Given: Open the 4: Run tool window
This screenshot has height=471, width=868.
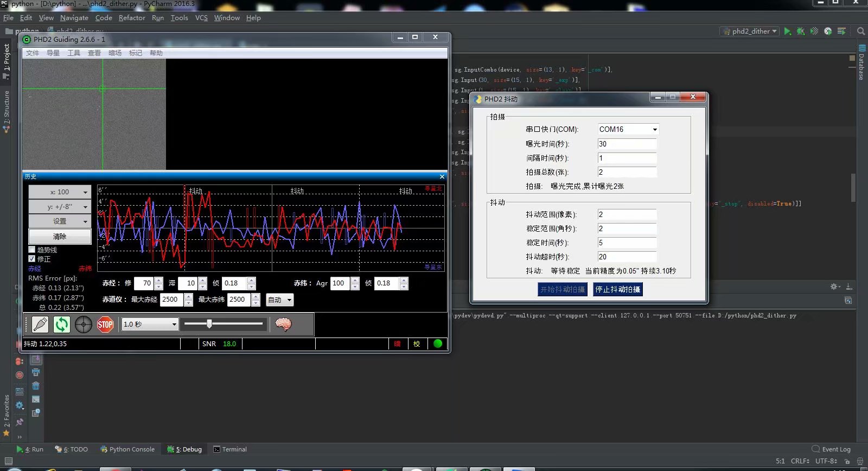Looking at the screenshot, I should coord(30,449).
